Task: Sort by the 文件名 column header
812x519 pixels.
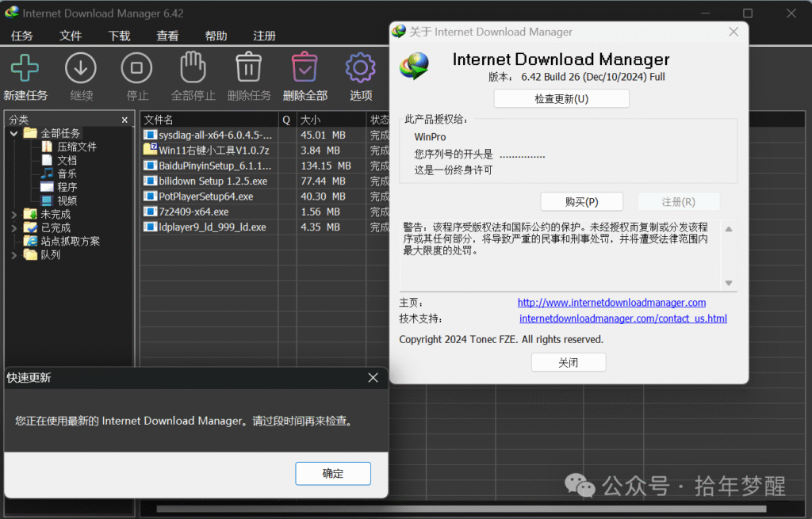Action: click(x=209, y=120)
